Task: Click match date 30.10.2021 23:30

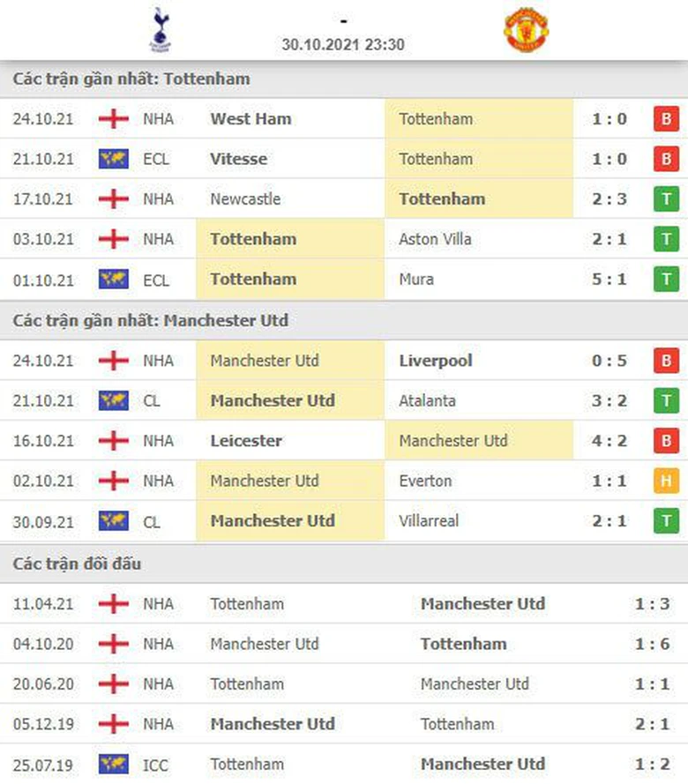Action: (343, 44)
